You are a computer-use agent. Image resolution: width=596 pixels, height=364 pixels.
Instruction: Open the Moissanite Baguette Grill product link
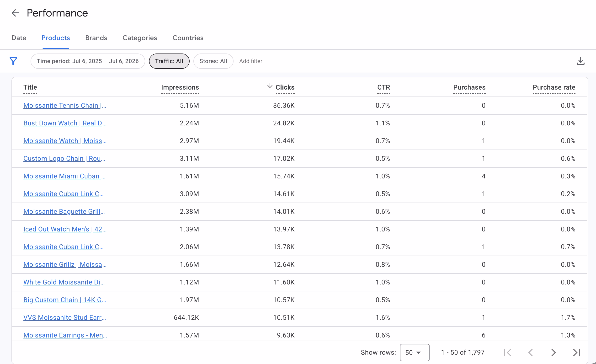64,212
